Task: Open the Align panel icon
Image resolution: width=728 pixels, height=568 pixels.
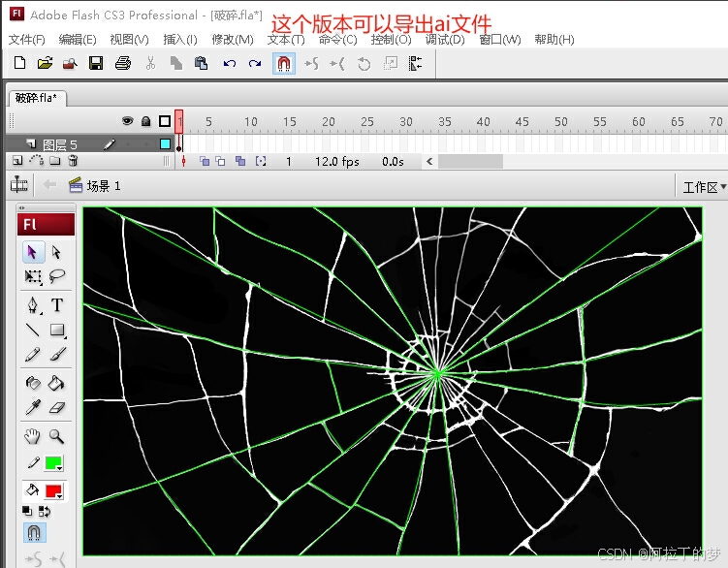Action: click(x=415, y=63)
